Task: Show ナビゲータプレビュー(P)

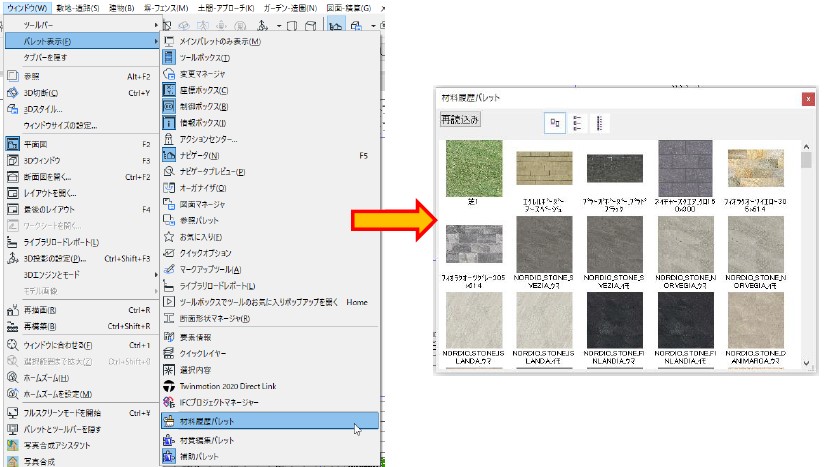Action: tap(270, 171)
